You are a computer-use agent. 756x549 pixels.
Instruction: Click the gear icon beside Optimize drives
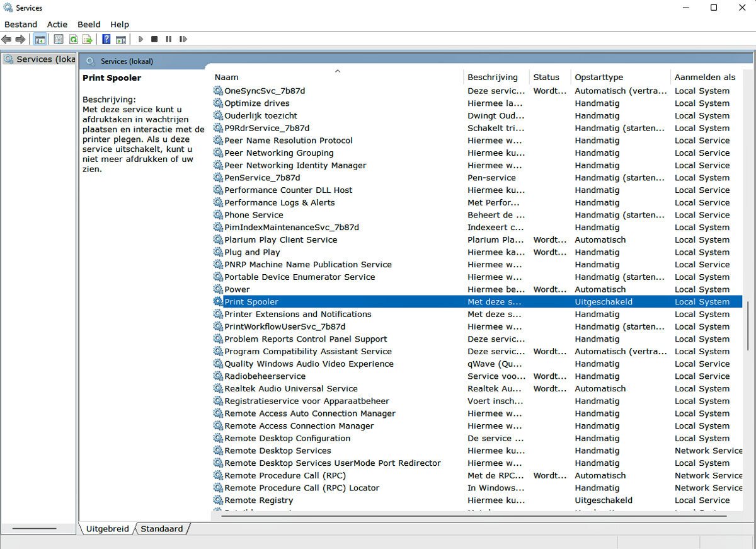(x=218, y=103)
